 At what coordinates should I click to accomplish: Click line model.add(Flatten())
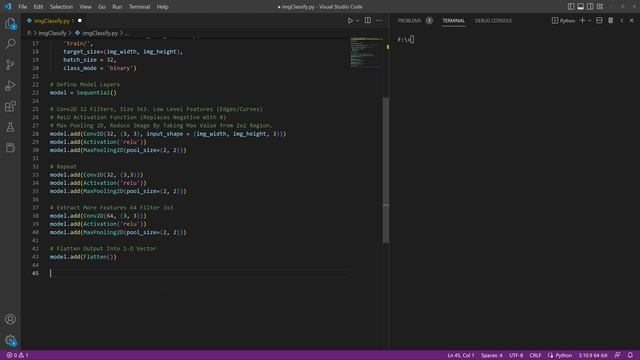(83, 257)
